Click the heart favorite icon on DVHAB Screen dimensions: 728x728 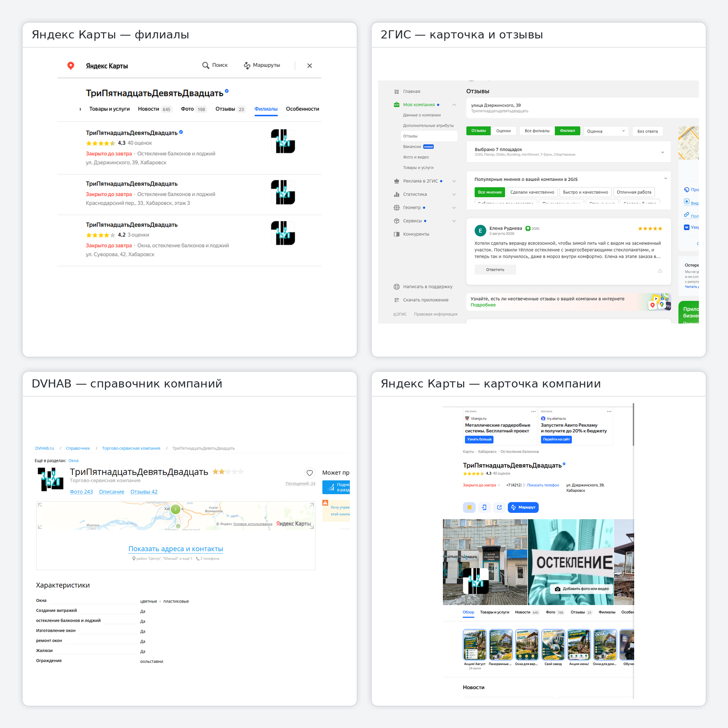[x=309, y=472]
